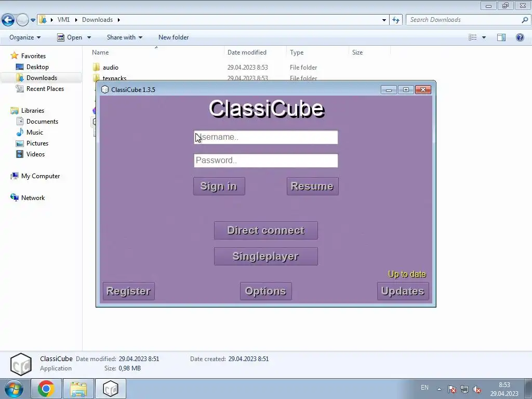Expand the Open button dropdown arrow

(x=89, y=37)
